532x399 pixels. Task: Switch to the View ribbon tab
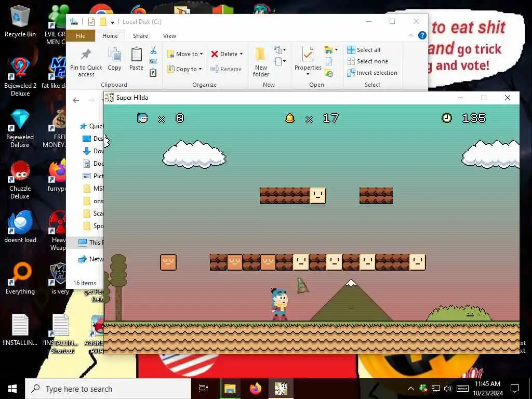[169, 36]
